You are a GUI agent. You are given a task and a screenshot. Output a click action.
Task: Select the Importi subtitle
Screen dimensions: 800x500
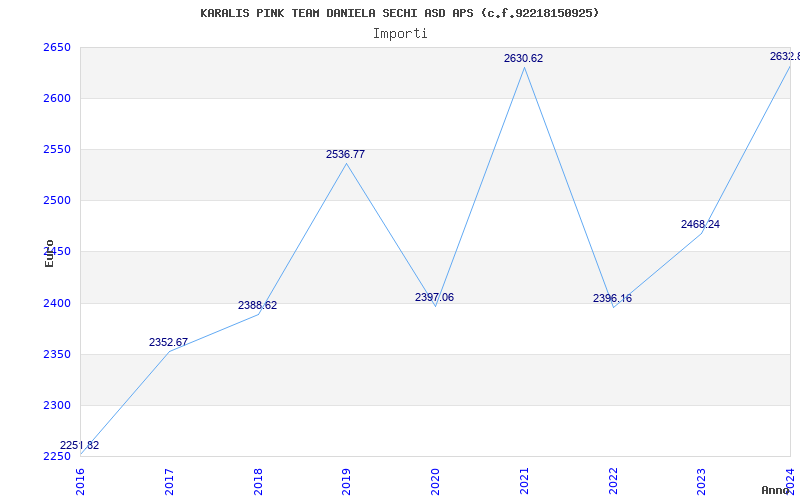click(399, 34)
